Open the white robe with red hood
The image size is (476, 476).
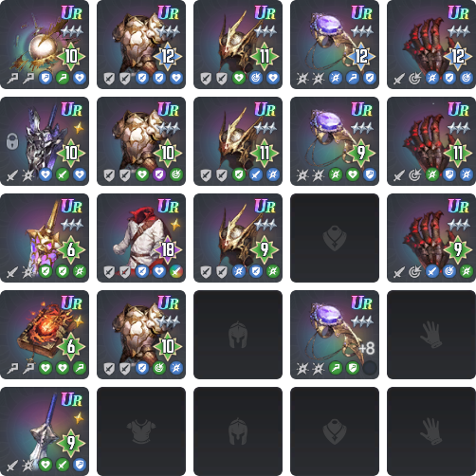[141, 238]
